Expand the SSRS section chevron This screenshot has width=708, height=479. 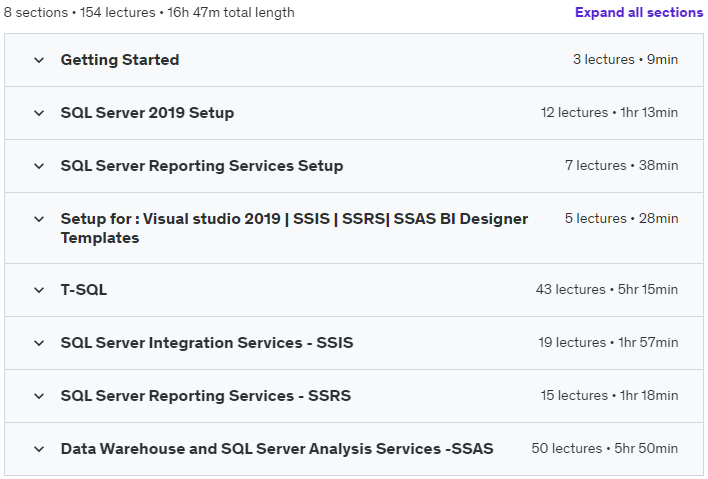click(39, 396)
